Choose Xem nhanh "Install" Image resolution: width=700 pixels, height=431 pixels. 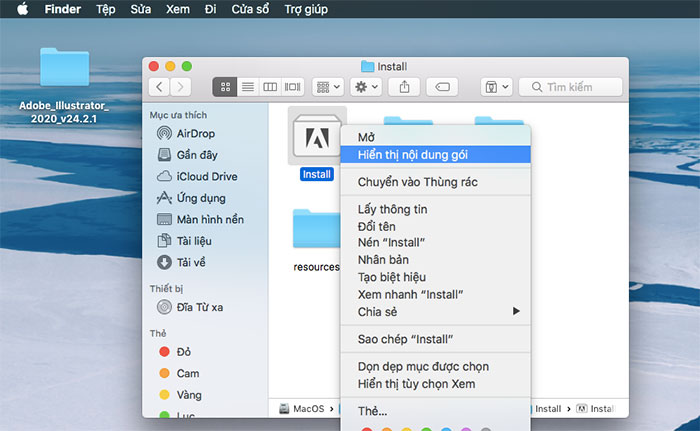pos(435,294)
